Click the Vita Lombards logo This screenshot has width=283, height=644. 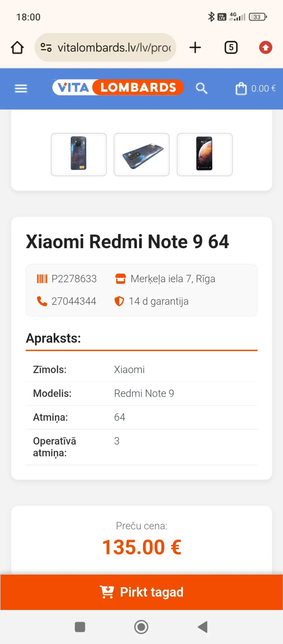click(118, 87)
